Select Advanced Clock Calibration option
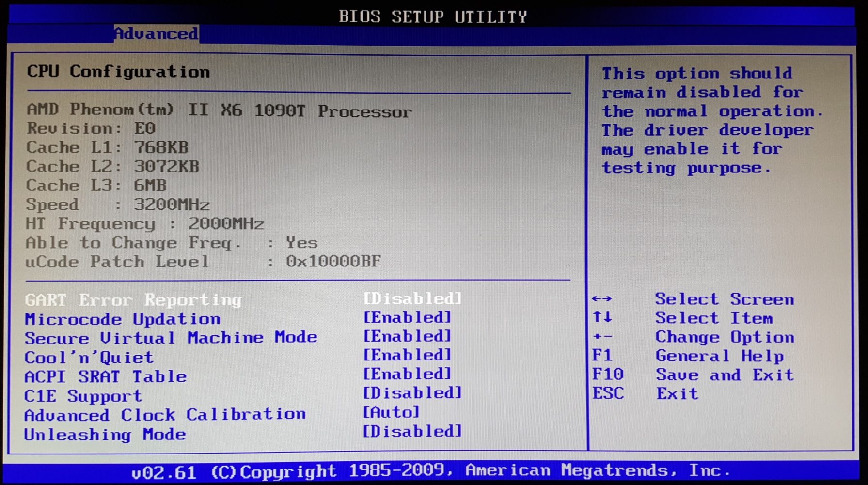 click(x=165, y=415)
